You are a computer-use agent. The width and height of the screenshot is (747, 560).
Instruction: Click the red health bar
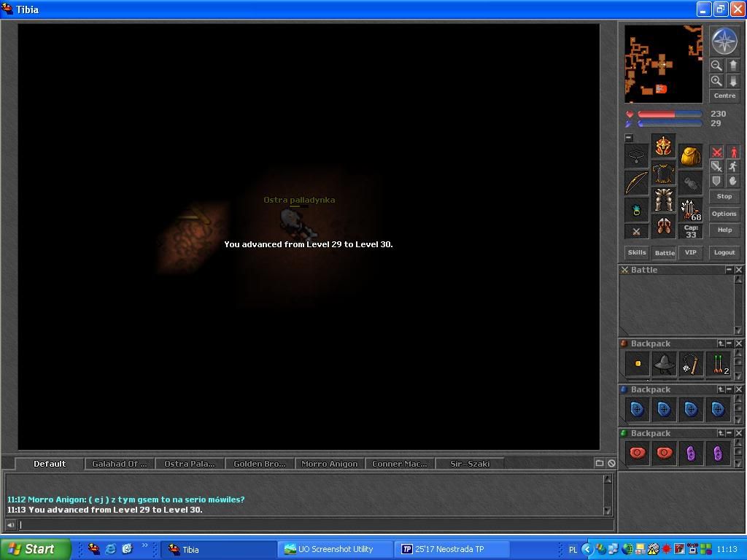(670, 114)
